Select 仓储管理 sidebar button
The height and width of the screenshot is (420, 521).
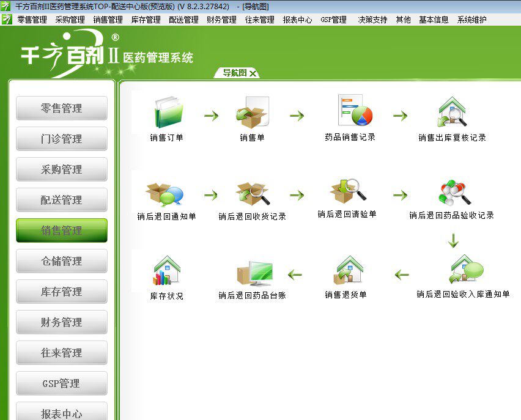62,261
